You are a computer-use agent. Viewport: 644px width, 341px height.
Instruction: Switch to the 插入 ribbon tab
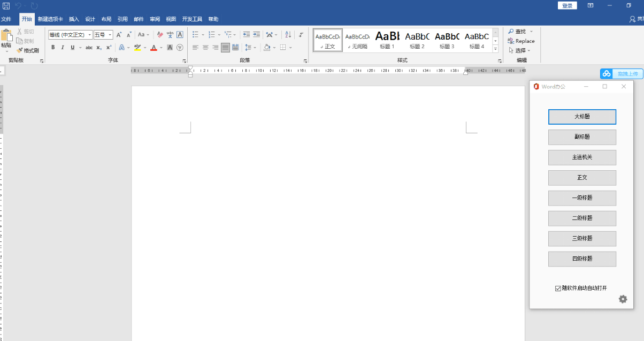click(74, 19)
